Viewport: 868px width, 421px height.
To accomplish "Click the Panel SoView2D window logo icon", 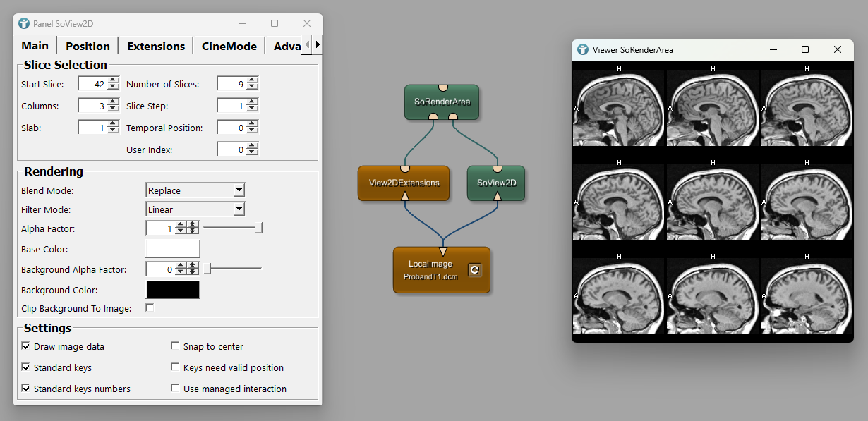I will (25, 23).
